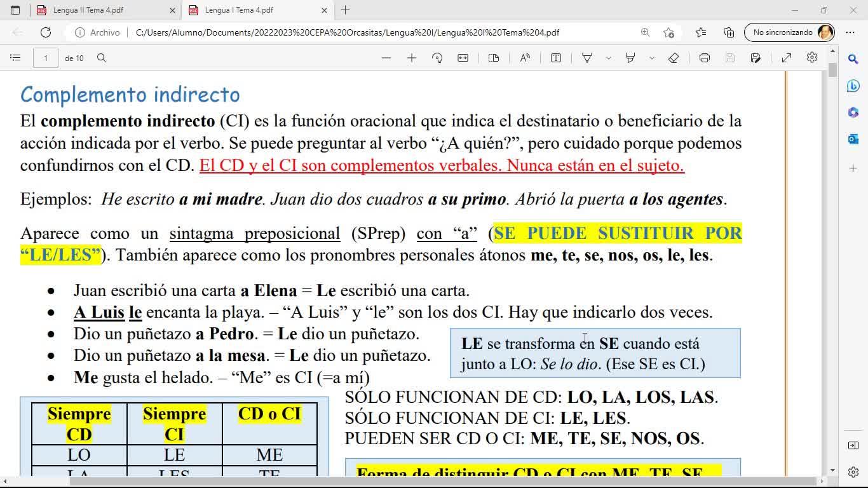Rotate the PDF page
The image size is (868, 488).
click(437, 58)
